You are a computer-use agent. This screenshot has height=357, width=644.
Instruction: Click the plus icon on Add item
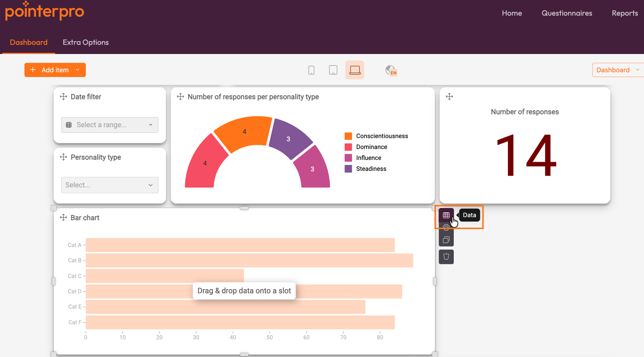pyautogui.click(x=33, y=70)
